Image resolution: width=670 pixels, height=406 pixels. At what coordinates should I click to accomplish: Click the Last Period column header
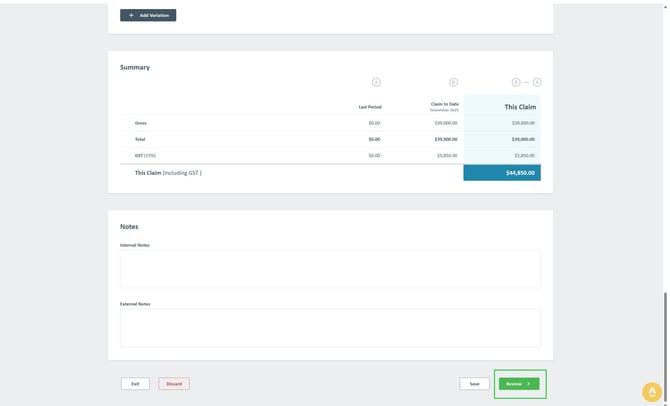pyautogui.click(x=370, y=106)
